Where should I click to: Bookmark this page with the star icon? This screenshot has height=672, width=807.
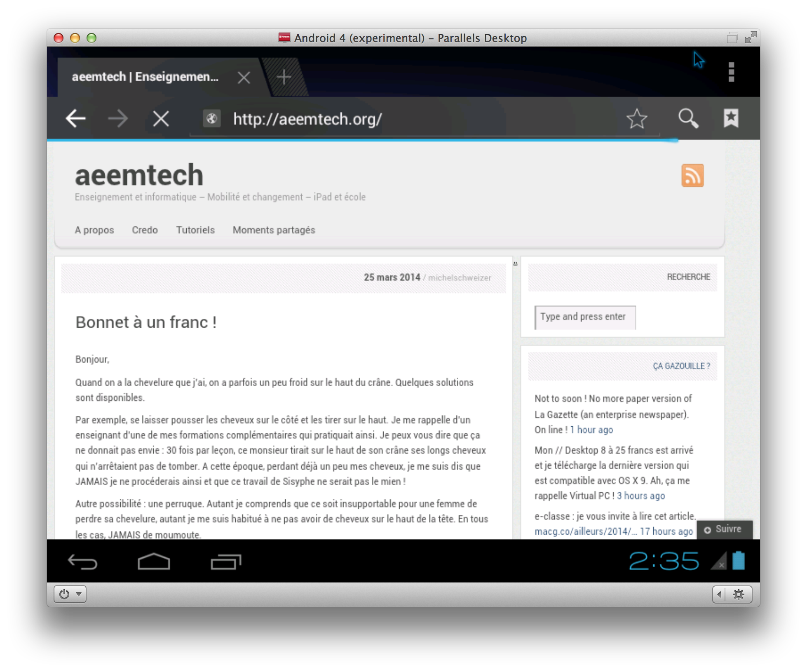pos(637,119)
